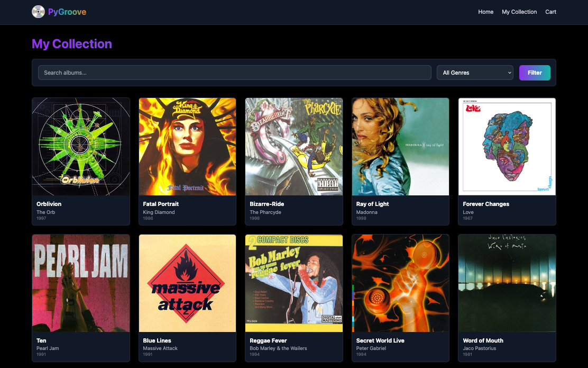Select the Massive Attack Blue Lines cover
588x368 pixels.
coord(187,283)
